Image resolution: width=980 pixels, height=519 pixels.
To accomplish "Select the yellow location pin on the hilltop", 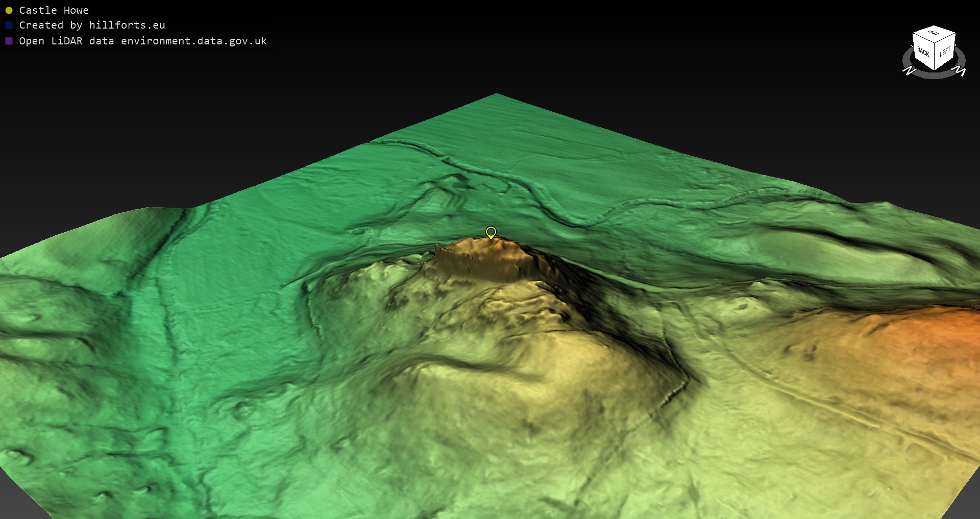I will [491, 232].
